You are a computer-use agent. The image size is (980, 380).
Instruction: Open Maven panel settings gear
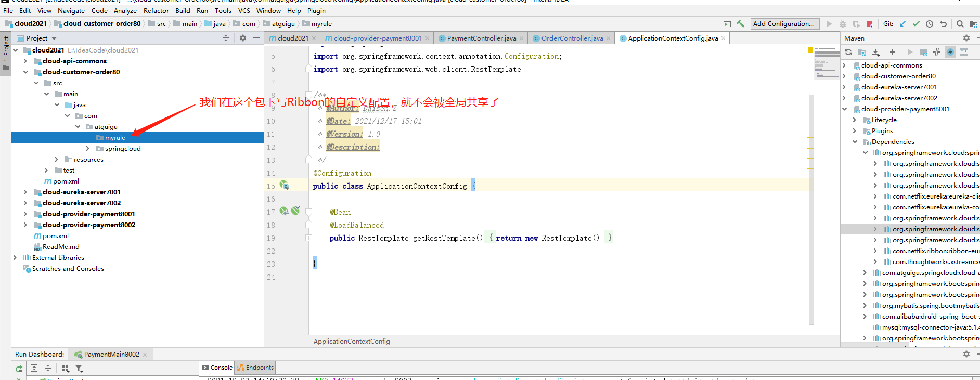tap(966, 38)
